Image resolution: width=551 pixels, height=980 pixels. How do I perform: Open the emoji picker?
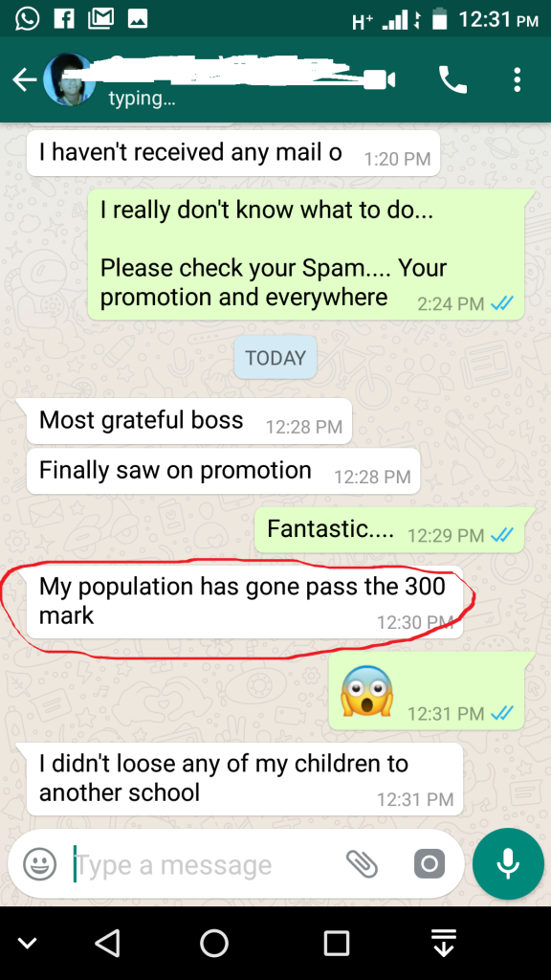tap(40, 864)
